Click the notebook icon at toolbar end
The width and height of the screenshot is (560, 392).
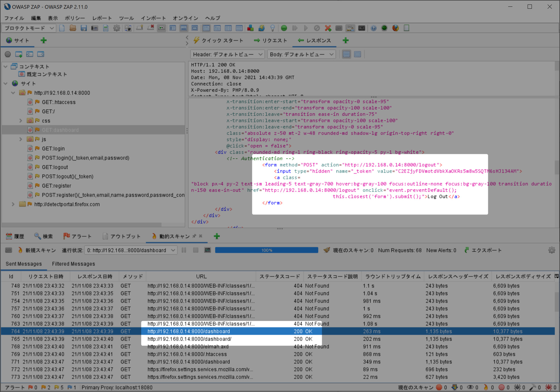(x=407, y=28)
